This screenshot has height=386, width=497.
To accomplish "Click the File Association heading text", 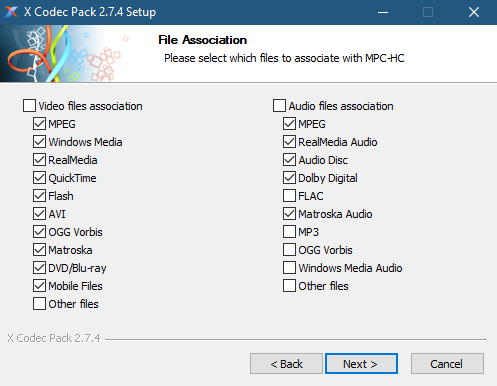I will click(202, 40).
